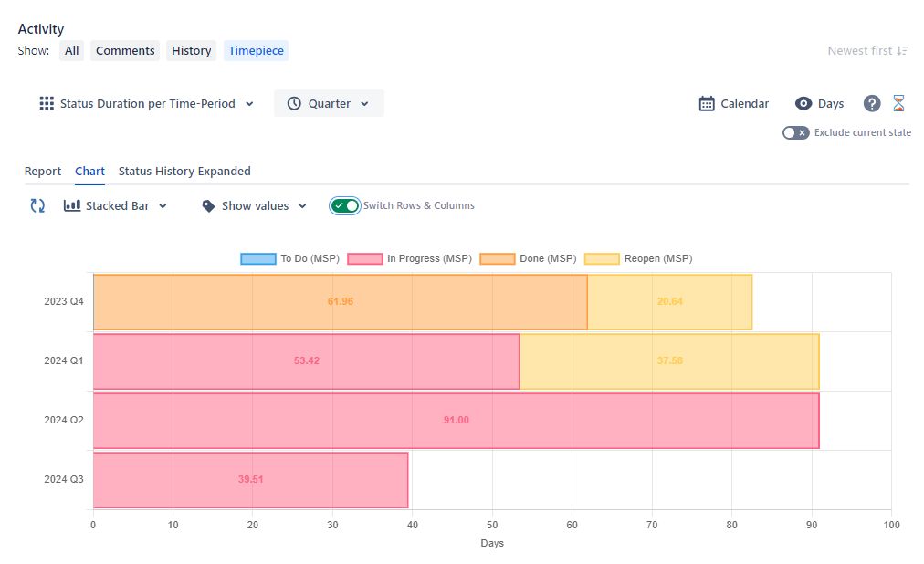Click the refresh chart icon
The width and height of the screenshot is (924, 564).
pyautogui.click(x=37, y=205)
